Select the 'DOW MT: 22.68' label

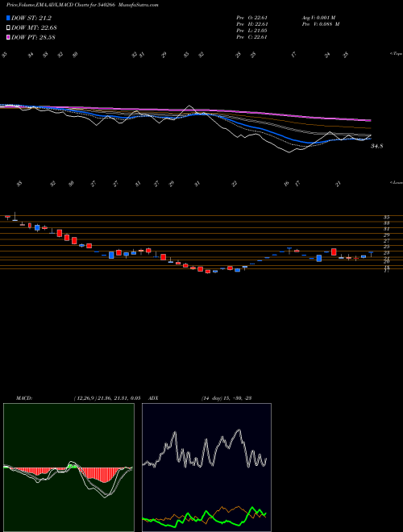pos(33,28)
